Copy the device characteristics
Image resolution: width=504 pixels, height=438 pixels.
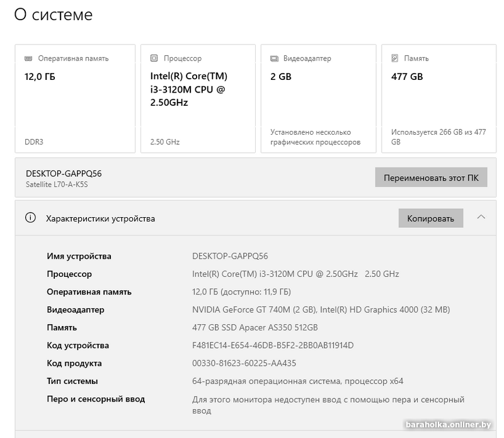(x=430, y=218)
